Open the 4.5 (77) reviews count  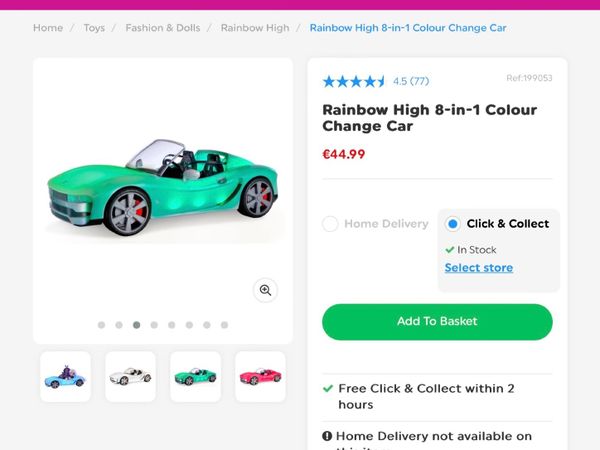[x=411, y=81]
